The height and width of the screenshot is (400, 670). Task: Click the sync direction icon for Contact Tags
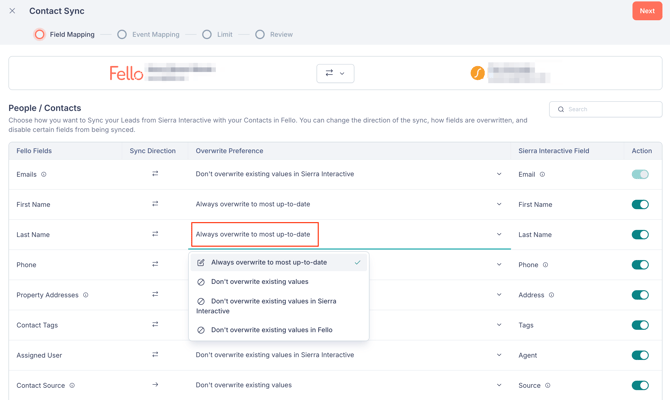pyautogui.click(x=155, y=325)
